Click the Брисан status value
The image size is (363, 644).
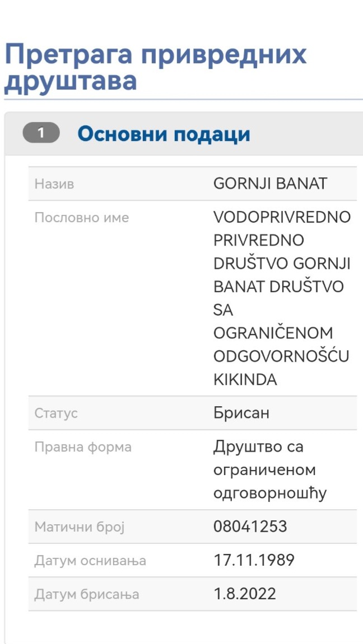tap(241, 413)
